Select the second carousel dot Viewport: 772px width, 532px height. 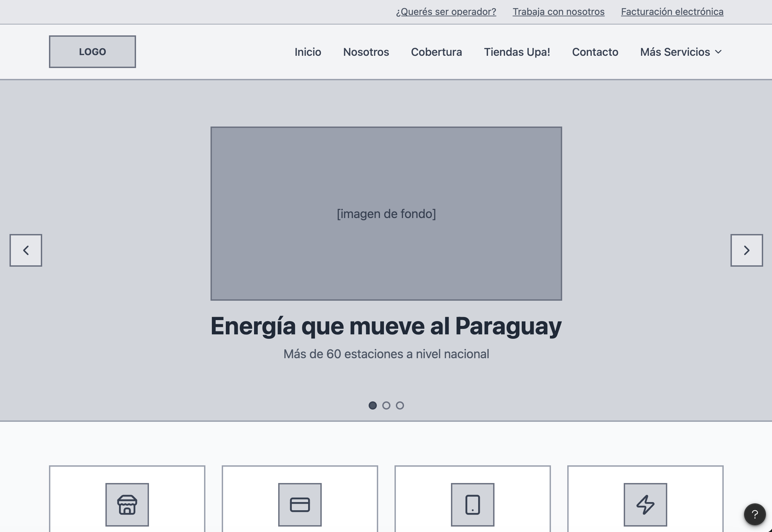[x=386, y=405]
